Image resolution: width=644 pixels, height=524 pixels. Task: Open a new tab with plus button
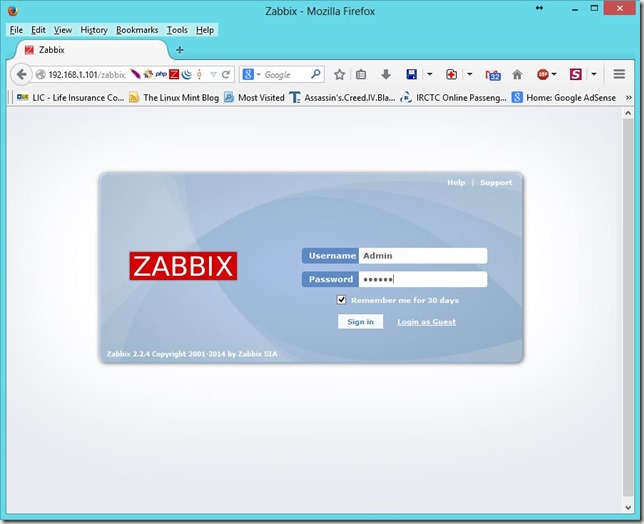[x=179, y=50]
